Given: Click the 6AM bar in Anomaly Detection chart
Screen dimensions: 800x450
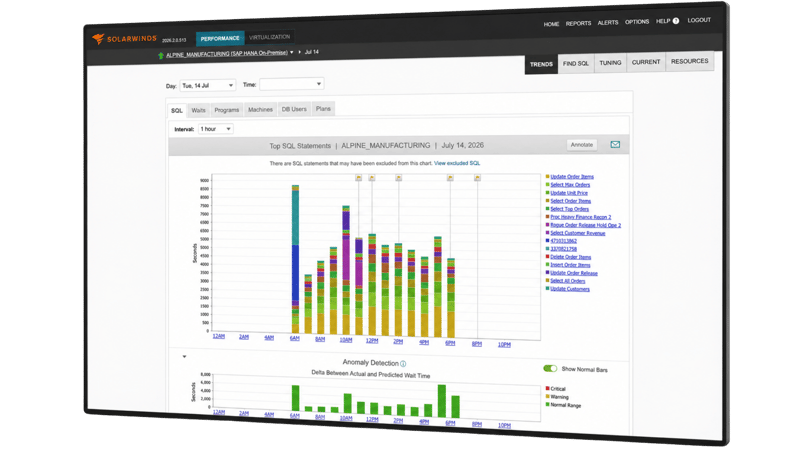Looking at the screenshot, I should coord(295,398).
